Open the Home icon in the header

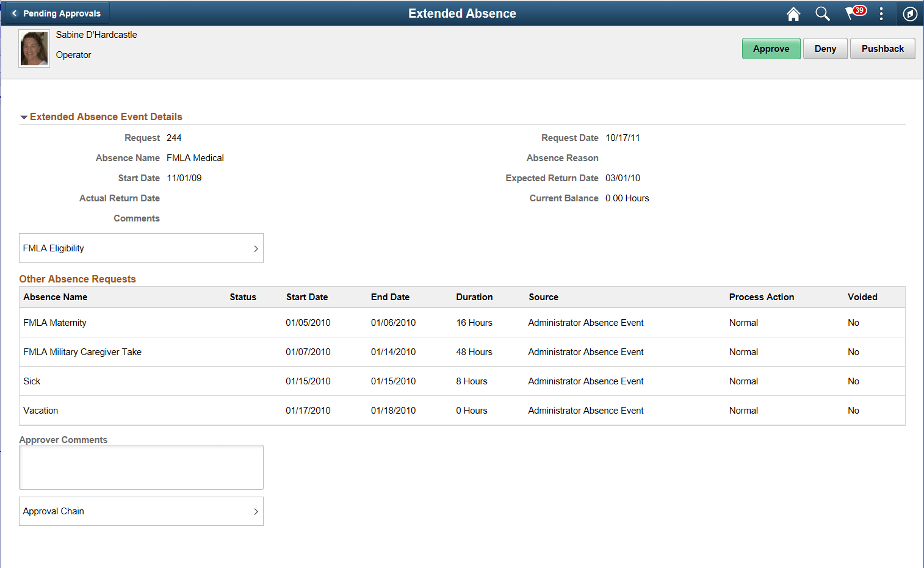pyautogui.click(x=793, y=13)
